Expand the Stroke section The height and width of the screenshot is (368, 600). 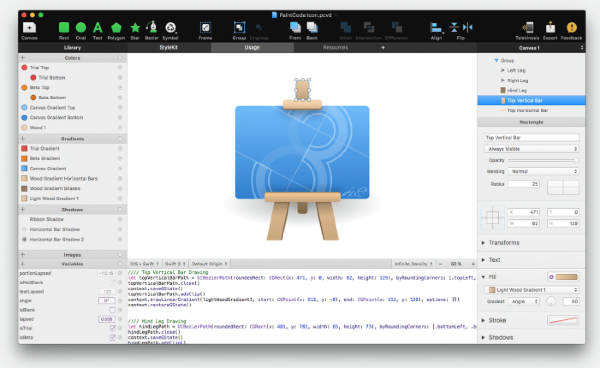483,320
